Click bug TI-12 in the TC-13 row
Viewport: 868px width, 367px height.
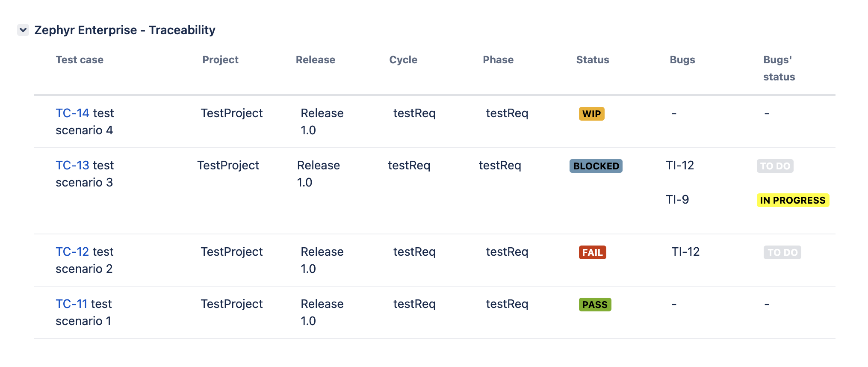click(x=680, y=166)
